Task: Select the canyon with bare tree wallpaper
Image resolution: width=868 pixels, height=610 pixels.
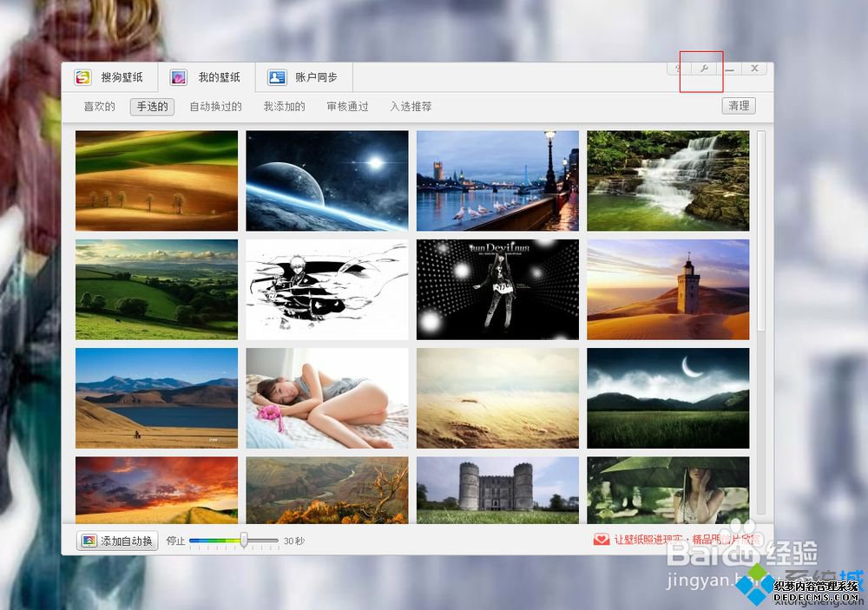Action: [x=327, y=490]
